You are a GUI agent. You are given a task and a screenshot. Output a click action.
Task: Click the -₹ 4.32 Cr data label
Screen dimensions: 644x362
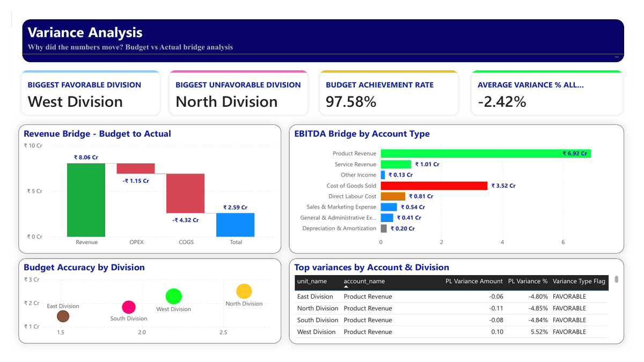(185, 220)
